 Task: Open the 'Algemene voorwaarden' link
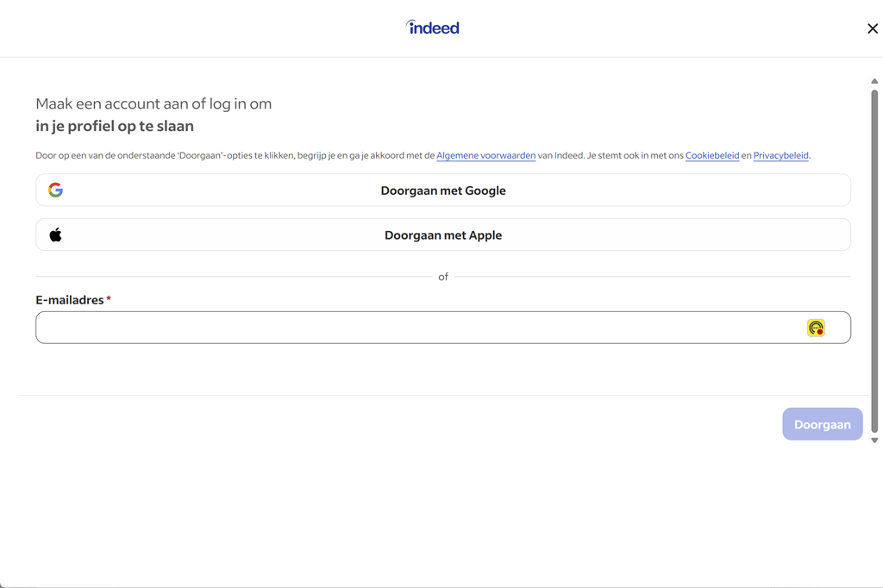click(485, 156)
